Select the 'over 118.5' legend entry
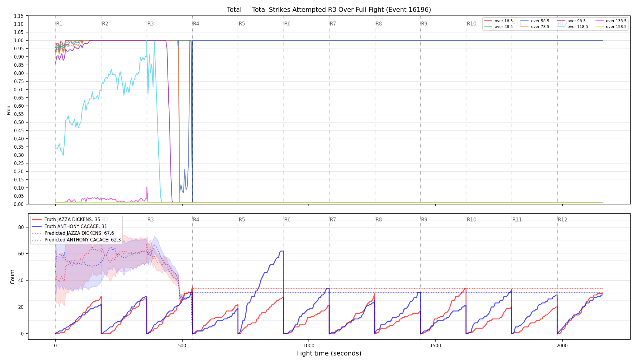The width and height of the screenshot is (637, 364). (x=572, y=27)
